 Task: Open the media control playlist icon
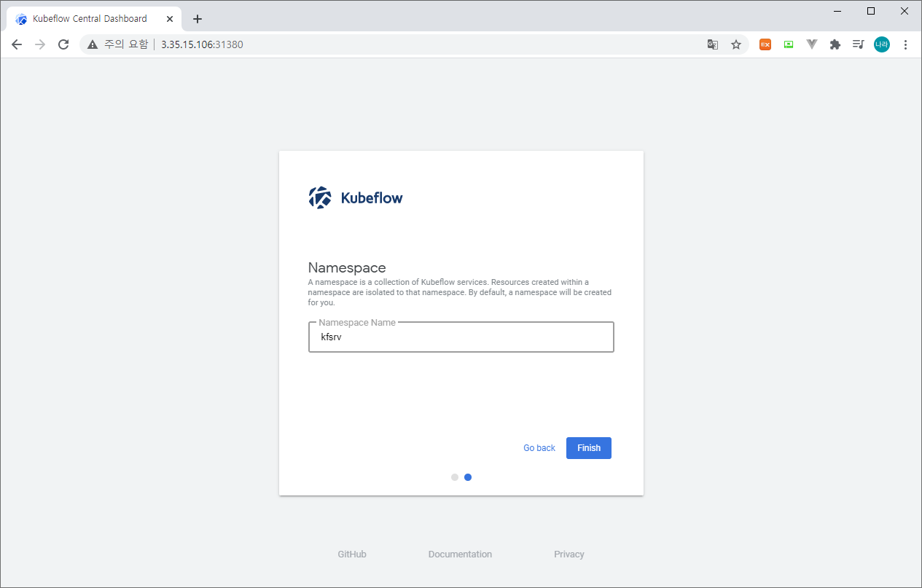859,44
